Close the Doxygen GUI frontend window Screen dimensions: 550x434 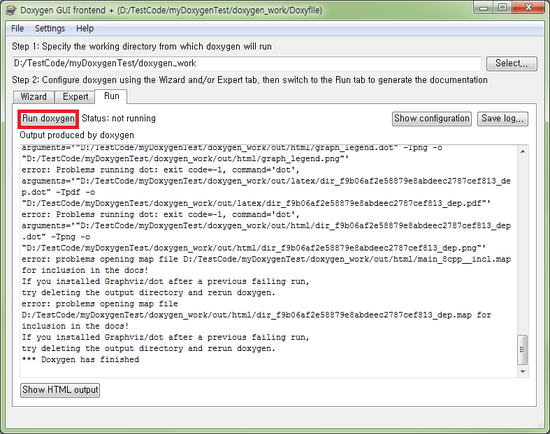(x=529, y=7)
